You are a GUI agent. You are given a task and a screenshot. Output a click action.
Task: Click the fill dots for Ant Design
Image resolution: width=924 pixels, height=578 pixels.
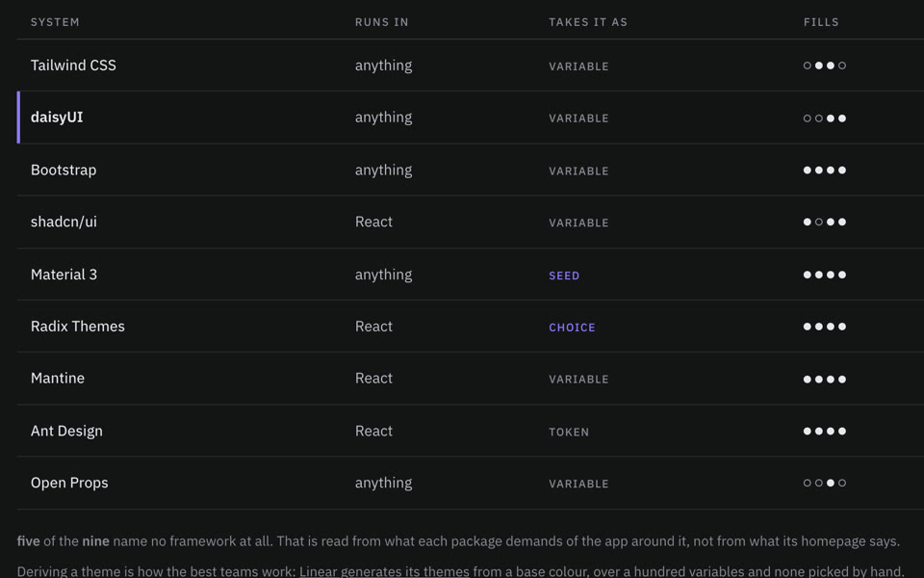point(825,432)
